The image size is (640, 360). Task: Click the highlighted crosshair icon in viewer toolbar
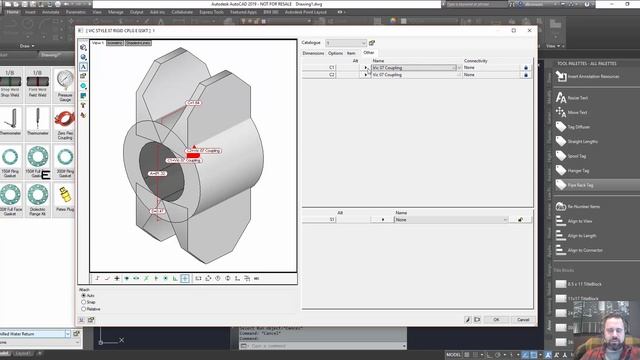[x=185, y=278]
